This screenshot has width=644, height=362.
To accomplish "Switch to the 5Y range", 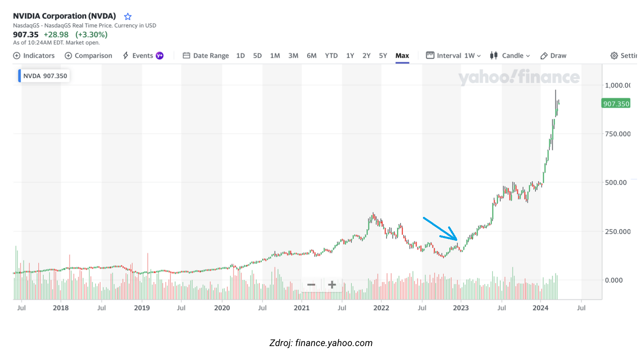I will tap(383, 56).
